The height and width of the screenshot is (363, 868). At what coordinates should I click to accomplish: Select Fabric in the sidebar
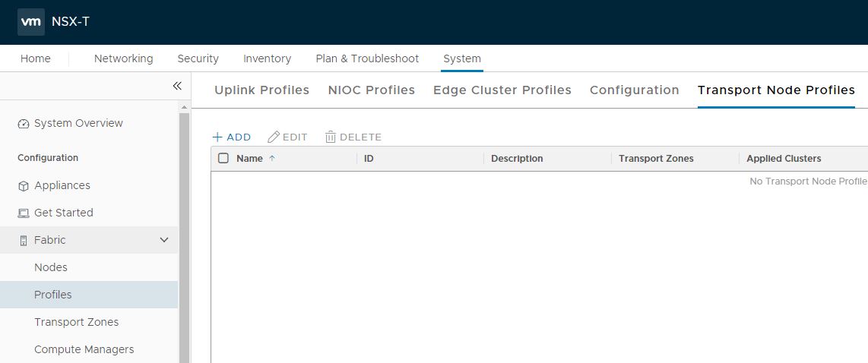click(50, 240)
